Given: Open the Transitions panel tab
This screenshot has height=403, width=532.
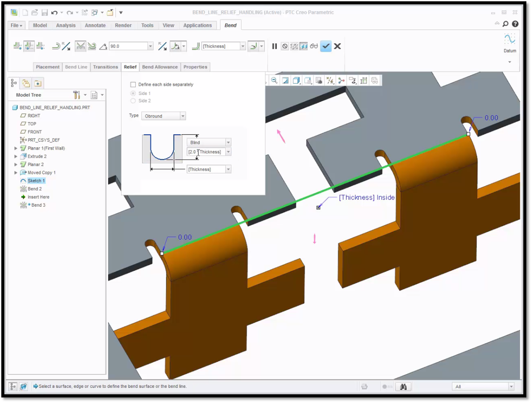Looking at the screenshot, I should (105, 67).
